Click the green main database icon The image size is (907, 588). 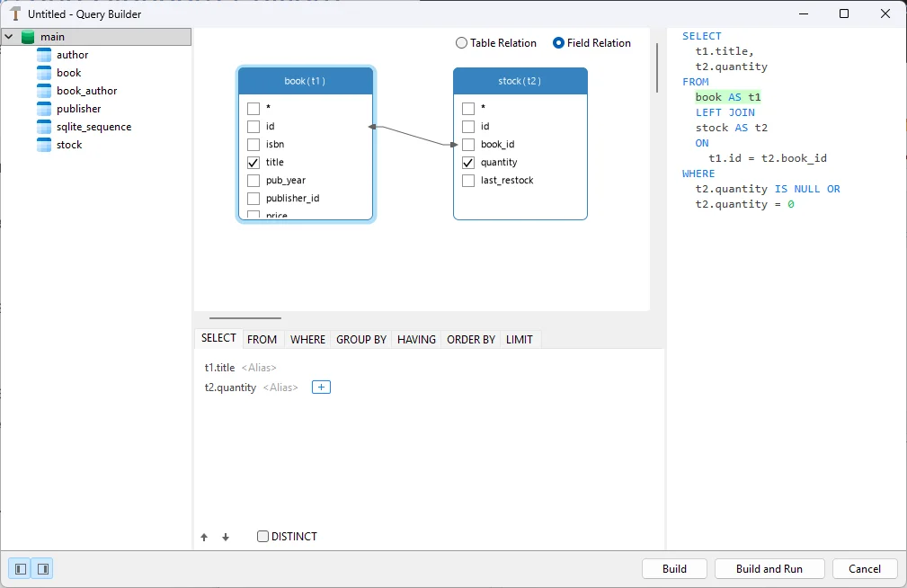pyautogui.click(x=28, y=37)
